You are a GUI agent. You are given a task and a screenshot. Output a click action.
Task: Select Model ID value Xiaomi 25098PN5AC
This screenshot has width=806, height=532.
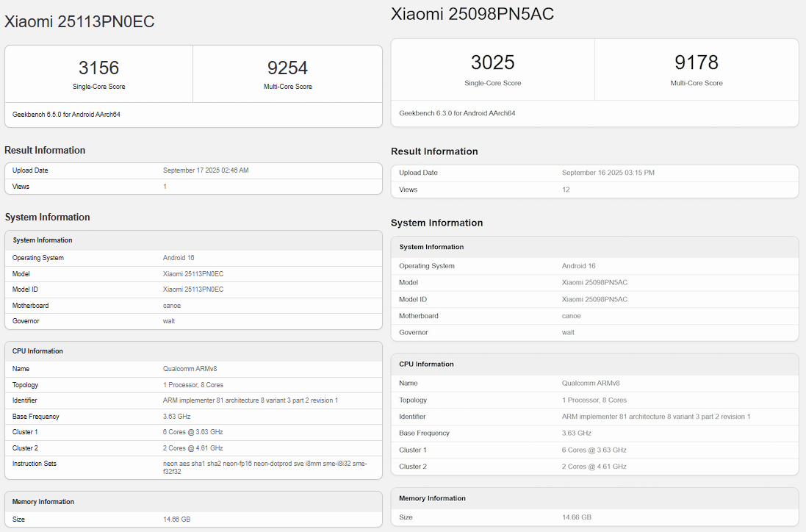pyautogui.click(x=594, y=299)
